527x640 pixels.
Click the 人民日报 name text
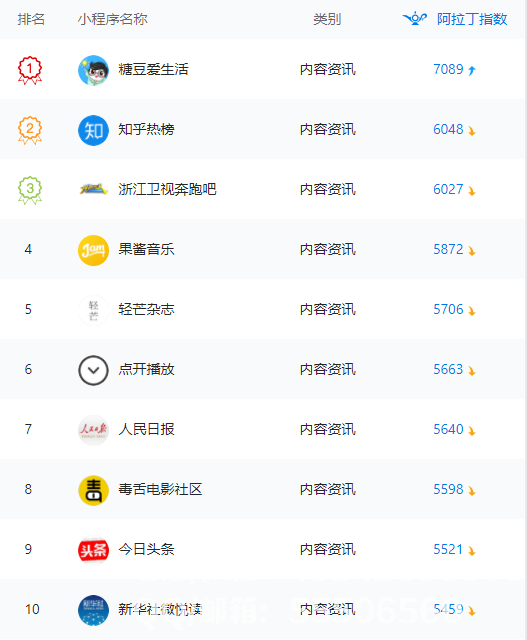click(x=146, y=429)
